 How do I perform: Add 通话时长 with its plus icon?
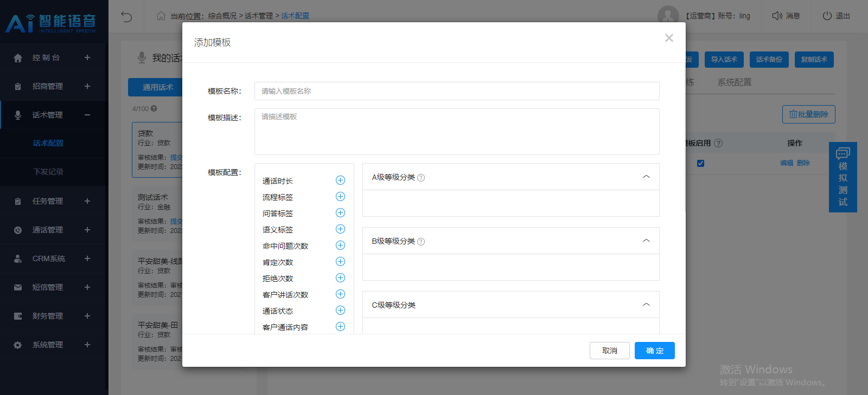point(340,180)
